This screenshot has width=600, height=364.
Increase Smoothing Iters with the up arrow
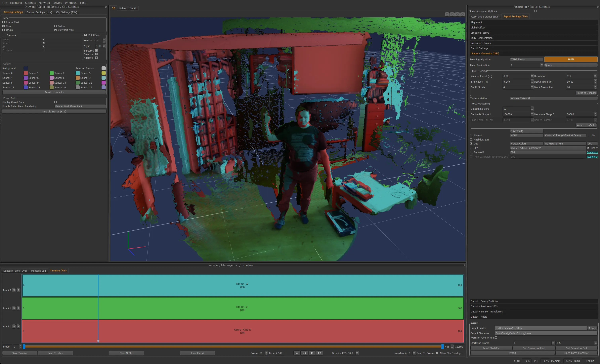tap(532, 108)
